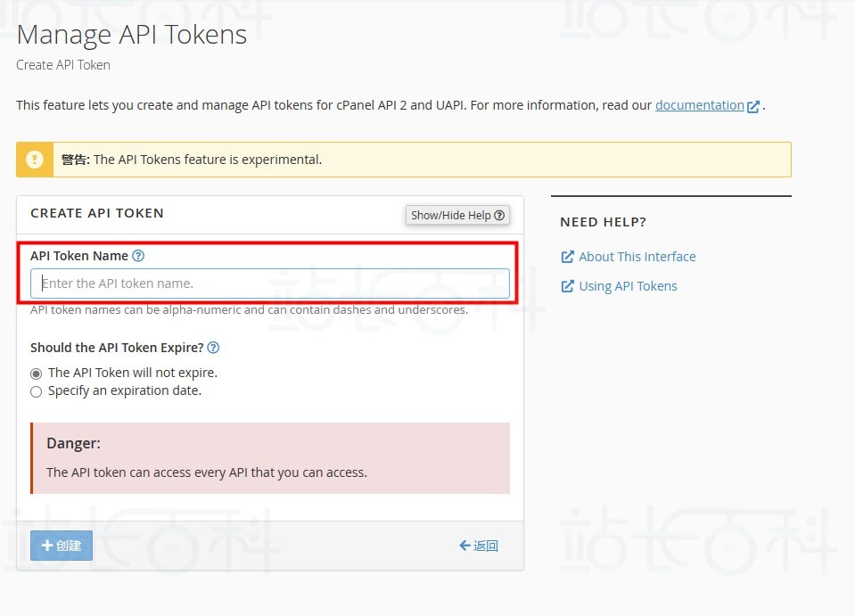The image size is (855, 616).
Task: Click the 'NEED HELP?' sidebar heading
Action: [603, 222]
